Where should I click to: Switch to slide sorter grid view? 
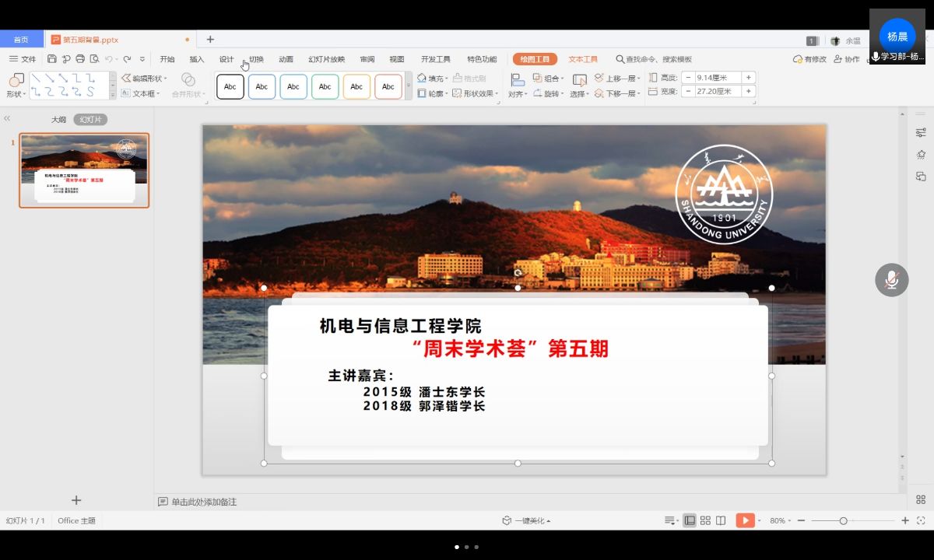tap(705, 520)
